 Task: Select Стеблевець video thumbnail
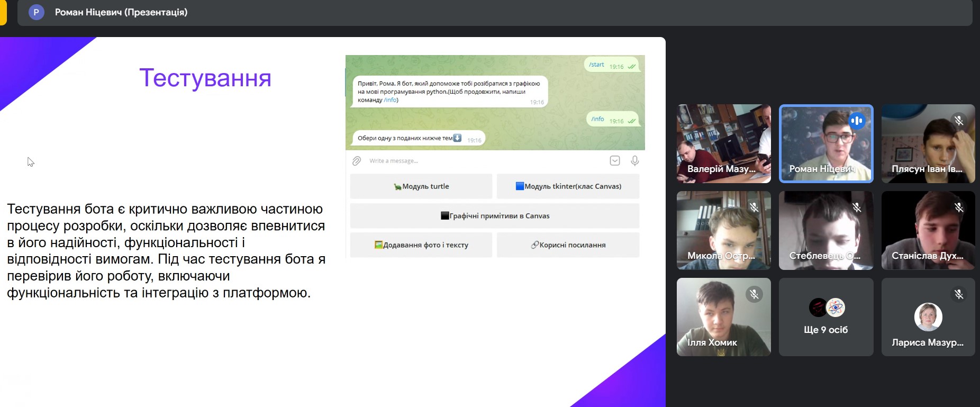coord(826,230)
